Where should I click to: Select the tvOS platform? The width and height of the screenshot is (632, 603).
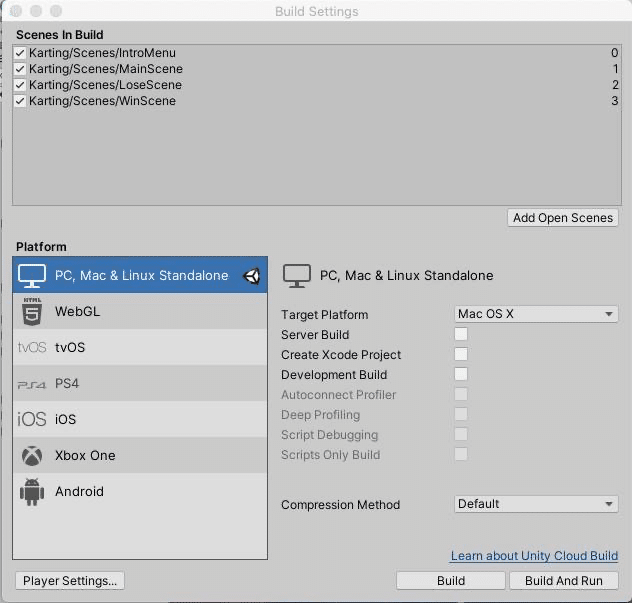[140, 347]
